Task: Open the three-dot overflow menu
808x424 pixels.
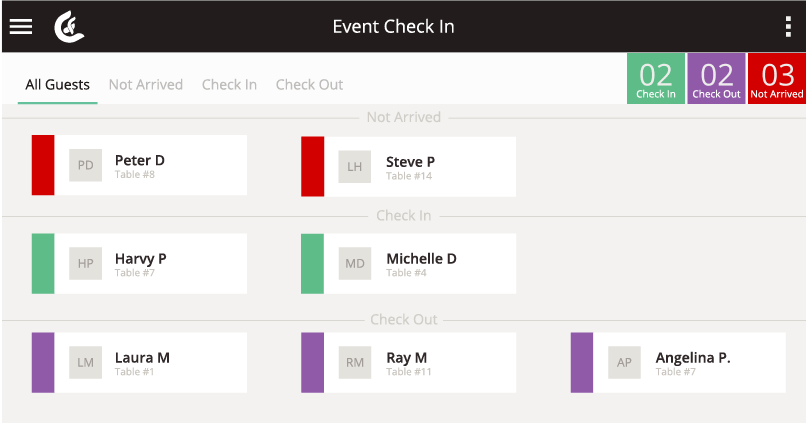Action: (788, 26)
